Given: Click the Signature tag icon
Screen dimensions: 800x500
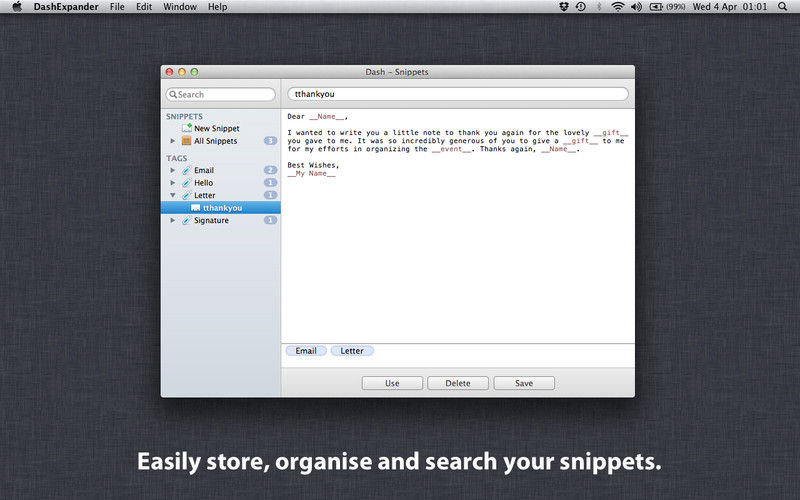Looking at the screenshot, I should coord(187,220).
